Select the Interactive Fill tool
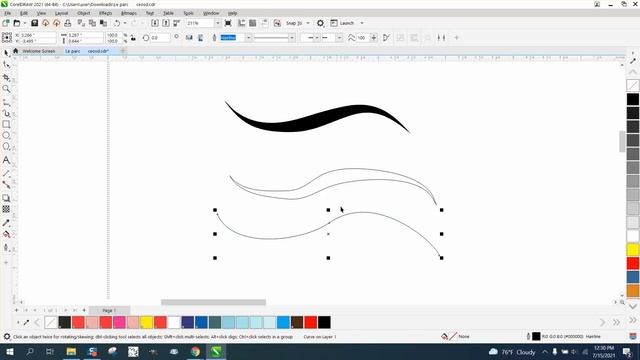Viewport: 640px width, 360px height. coord(6,234)
